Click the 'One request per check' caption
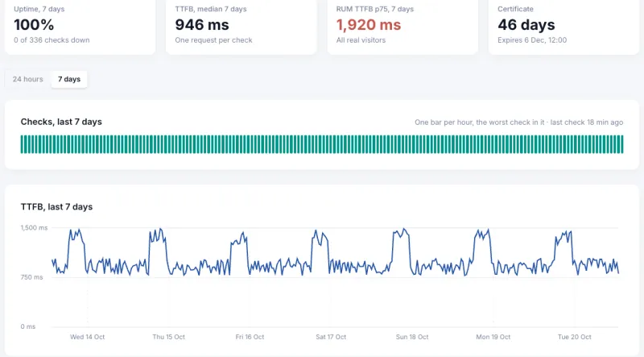This screenshot has width=644, height=357. [213, 40]
